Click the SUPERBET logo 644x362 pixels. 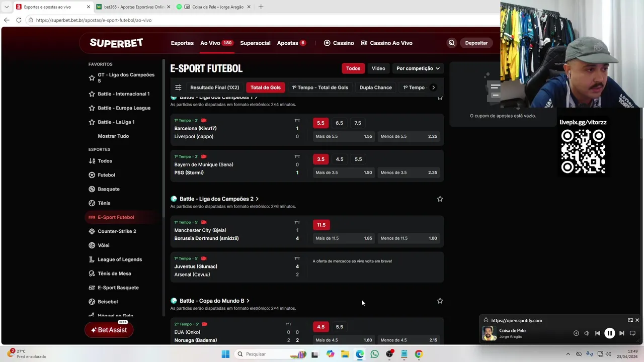116,43
